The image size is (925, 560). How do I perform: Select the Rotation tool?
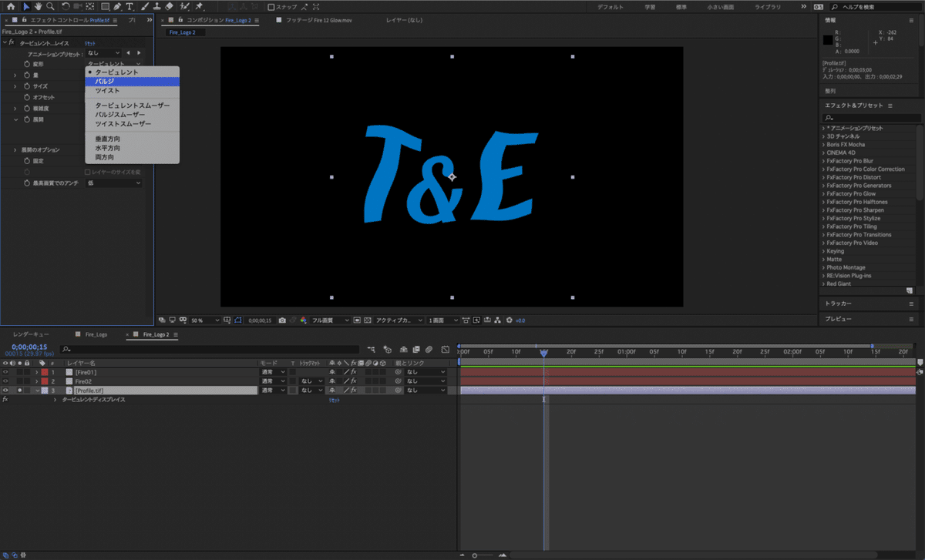[x=65, y=6]
